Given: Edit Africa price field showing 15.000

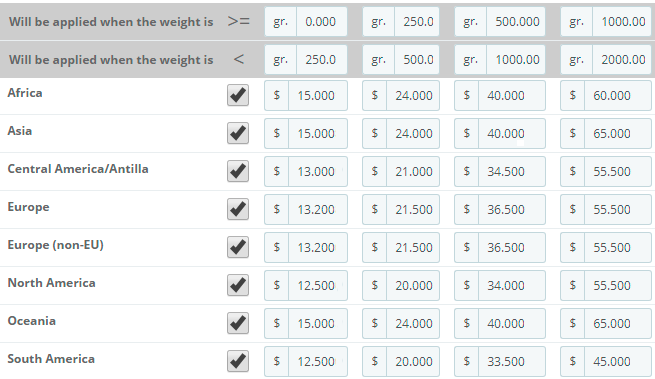Looking at the screenshot, I should (x=318, y=96).
